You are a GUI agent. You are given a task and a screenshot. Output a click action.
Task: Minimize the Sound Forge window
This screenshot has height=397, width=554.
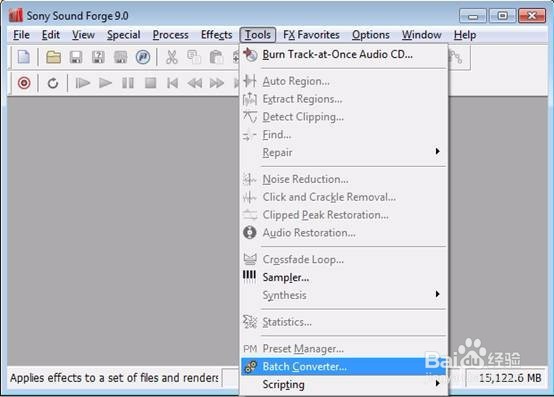[473, 16]
